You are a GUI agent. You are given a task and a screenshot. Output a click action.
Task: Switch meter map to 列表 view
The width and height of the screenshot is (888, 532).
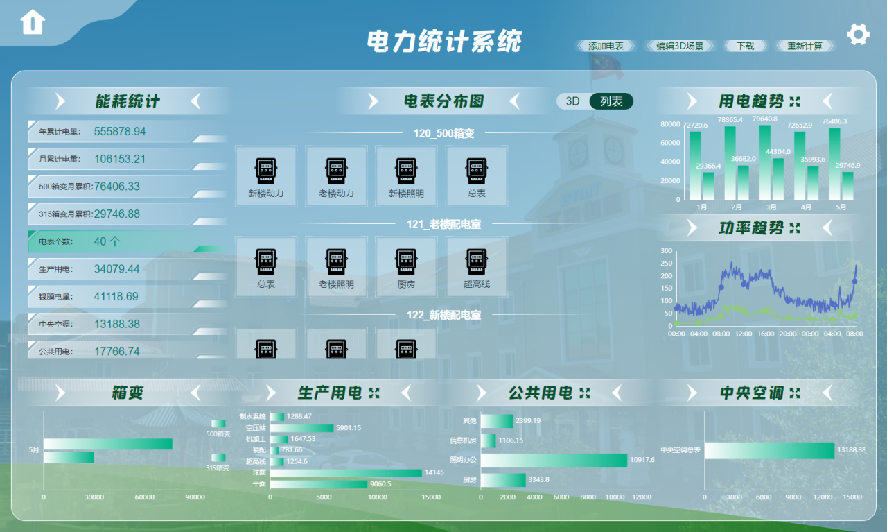click(611, 101)
